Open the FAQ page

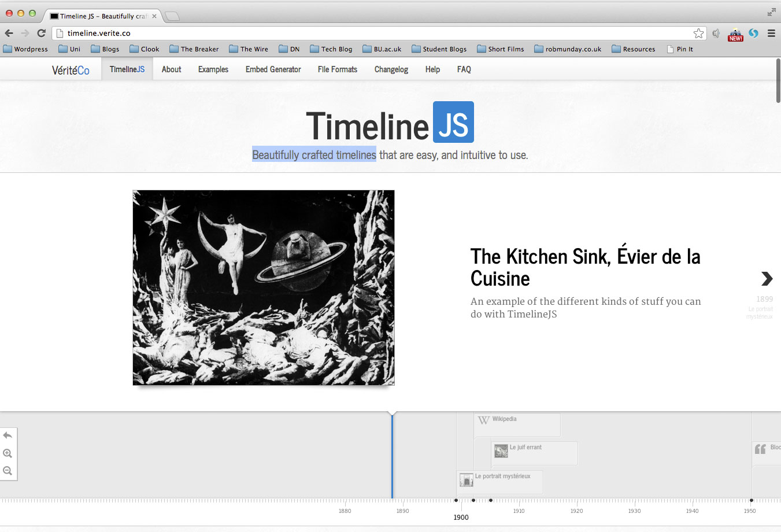(464, 69)
